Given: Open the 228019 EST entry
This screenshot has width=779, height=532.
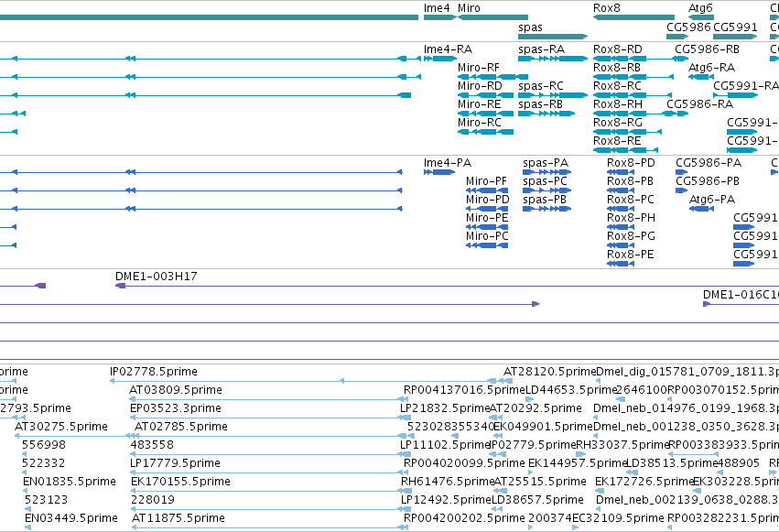Looking at the screenshot, I should coord(270,510).
